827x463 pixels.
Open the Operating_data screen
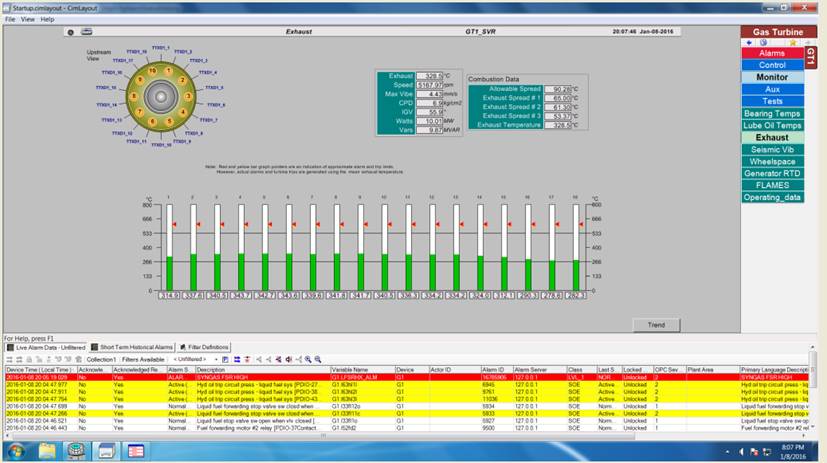click(x=772, y=197)
